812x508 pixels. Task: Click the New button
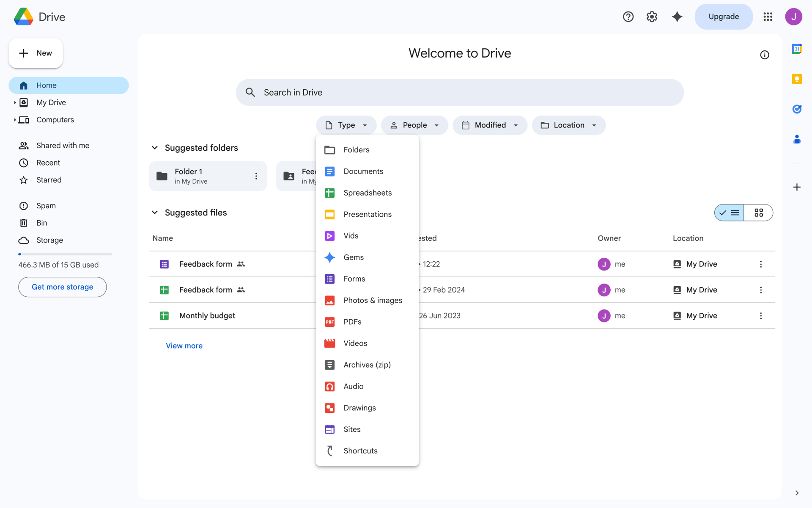[x=36, y=53]
